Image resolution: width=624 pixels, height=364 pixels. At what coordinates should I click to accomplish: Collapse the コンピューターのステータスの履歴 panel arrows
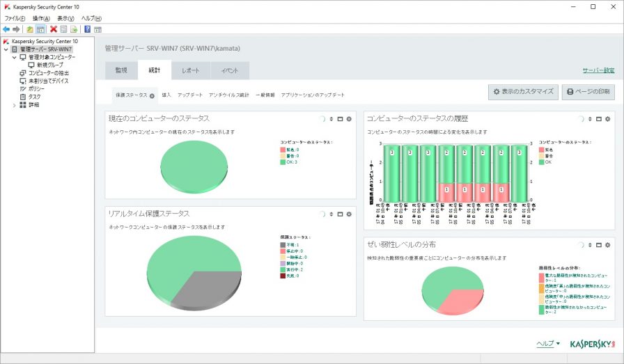point(590,119)
